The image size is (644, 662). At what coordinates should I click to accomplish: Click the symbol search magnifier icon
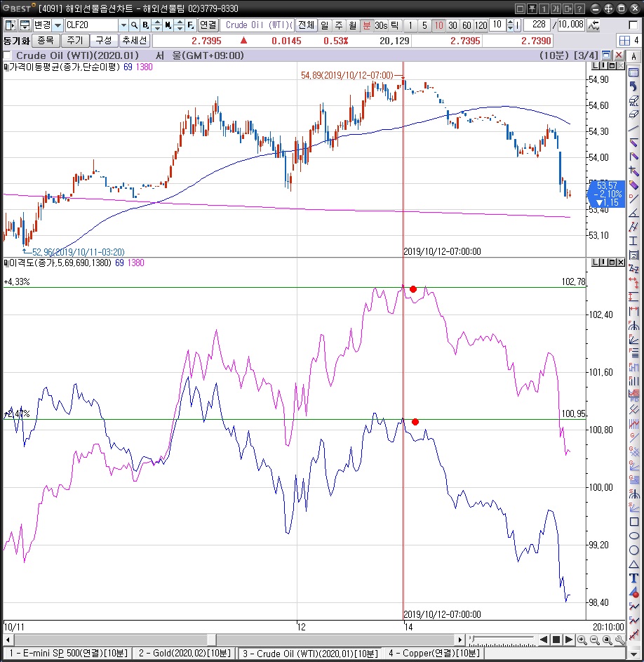click(133, 25)
